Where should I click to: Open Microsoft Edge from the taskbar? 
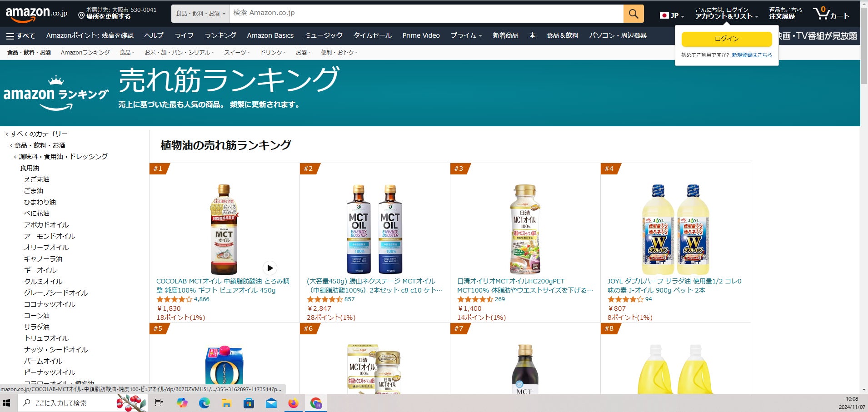205,403
